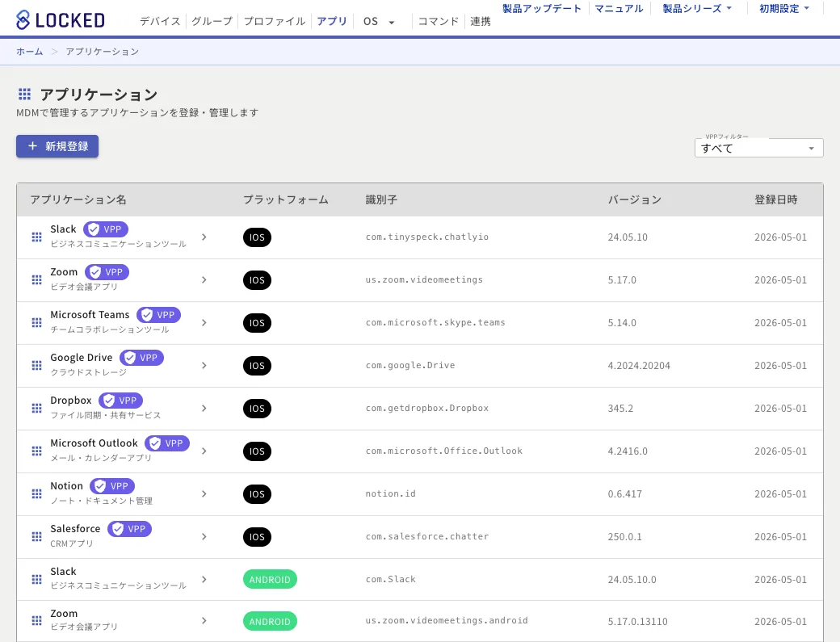Image resolution: width=840 pixels, height=642 pixels.
Task: Expand the Zoom iOS row chevron
Action: [204, 279]
